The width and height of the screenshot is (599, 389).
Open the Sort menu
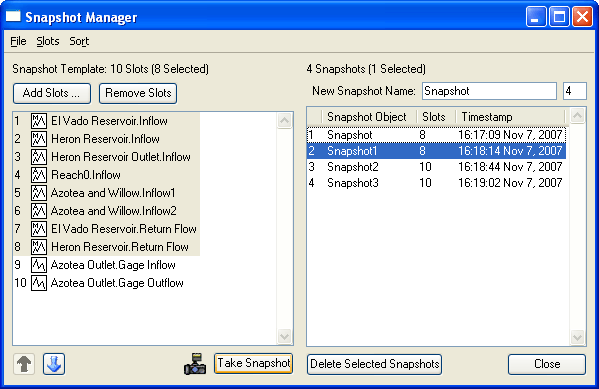79,41
